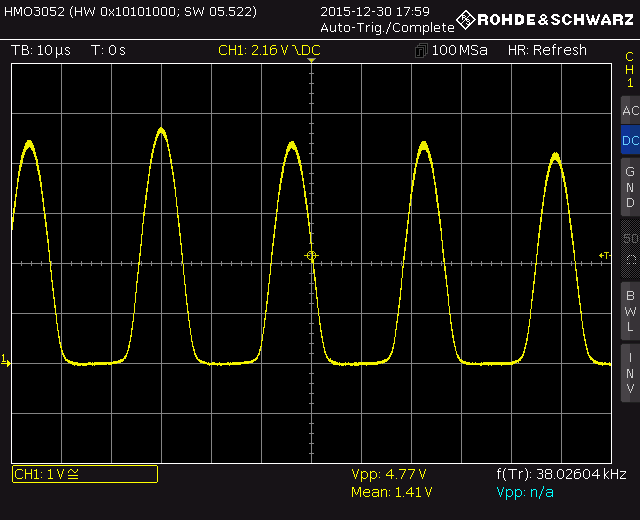Open the HR: Refresh acquisition mode
The image size is (640, 520).
pyautogui.click(x=547, y=50)
